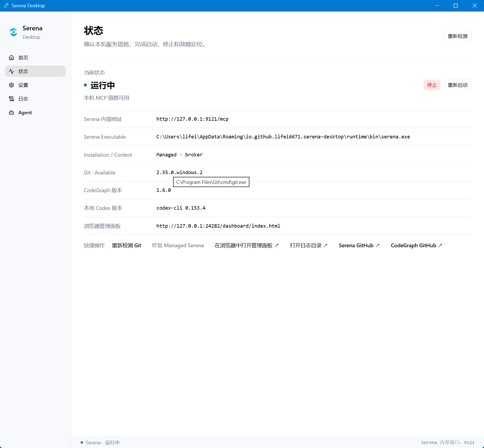Click the C:\Program Files\Git\cmd\git.exe tooltip
The width and height of the screenshot is (484, 448).
click(x=211, y=182)
